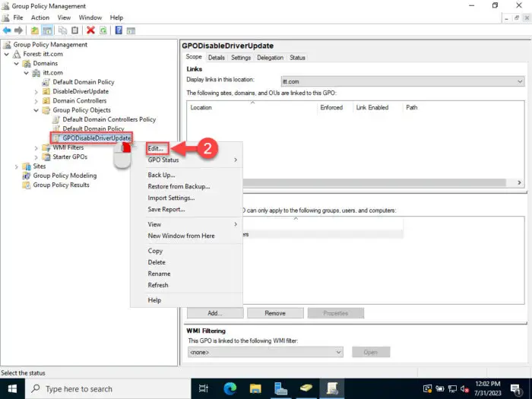Screen dimensions: 532x399
Task: Open the GPO Status submenu
Action: pyautogui.click(x=187, y=160)
